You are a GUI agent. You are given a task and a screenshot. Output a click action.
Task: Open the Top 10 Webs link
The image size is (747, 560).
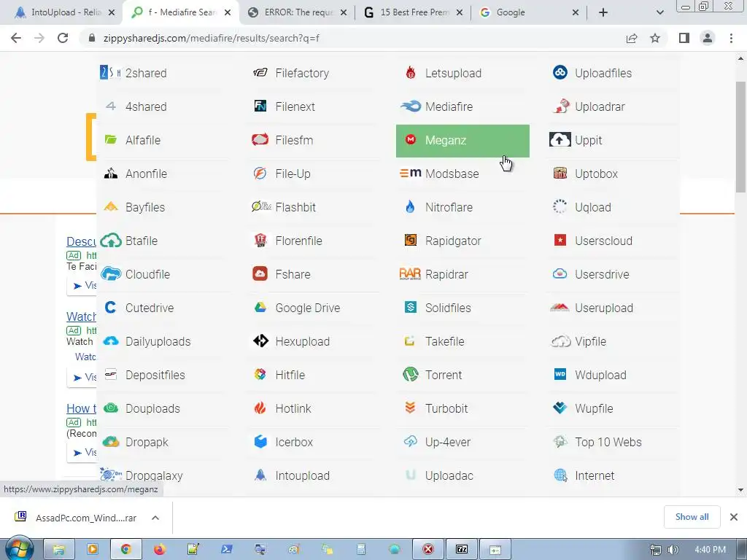pyautogui.click(x=608, y=442)
